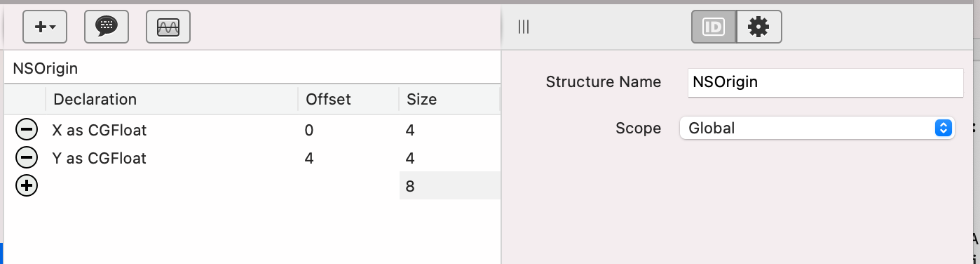Open the Scope Global dropdown
Viewport: 980px width, 264px height.
(817, 128)
